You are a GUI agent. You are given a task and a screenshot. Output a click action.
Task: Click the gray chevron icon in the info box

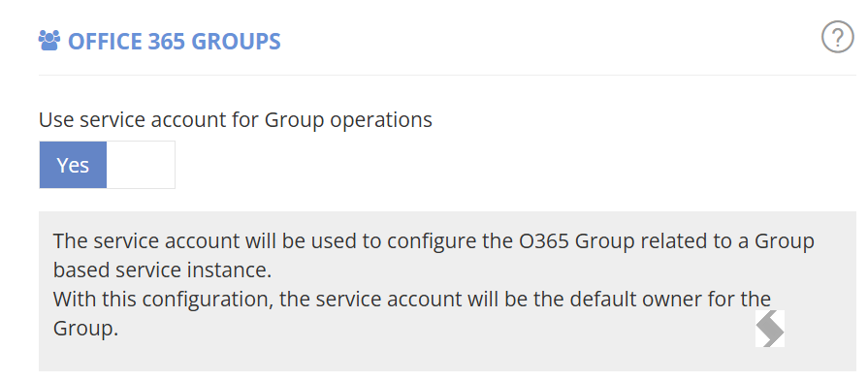click(x=770, y=329)
